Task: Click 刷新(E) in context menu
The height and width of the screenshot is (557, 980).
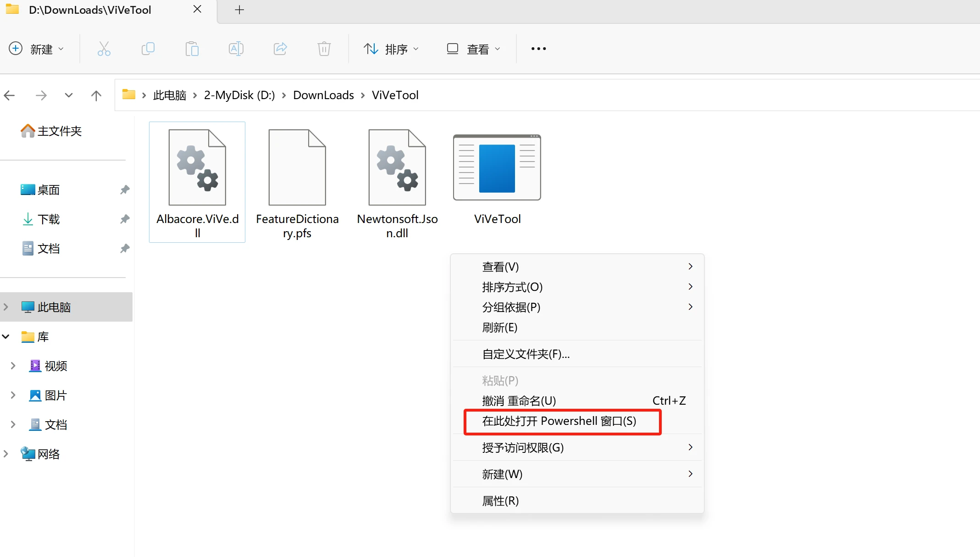Action: tap(577, 327)
